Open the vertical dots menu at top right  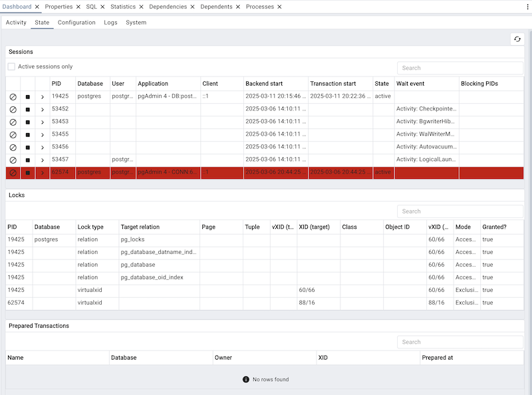click(527, 6)
